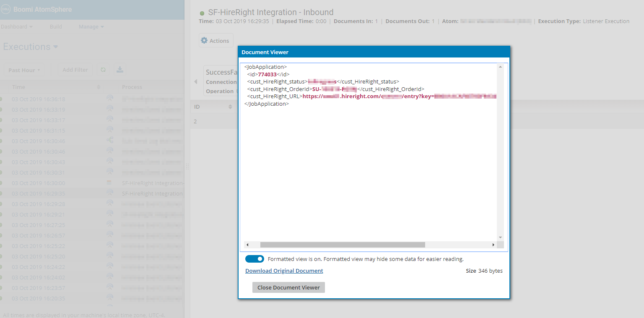Select the 03 Oct 2019 16:20:35 execution

(x=38, y=298)
